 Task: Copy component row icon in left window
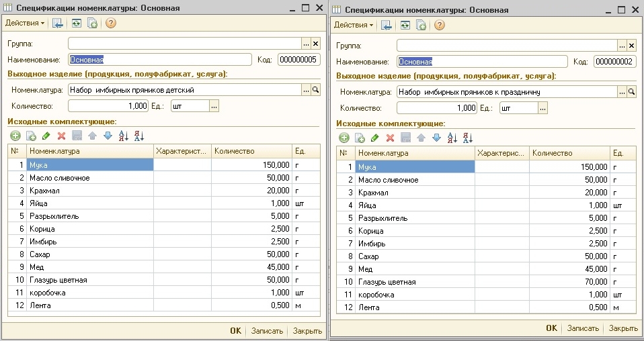click(31, 136)
